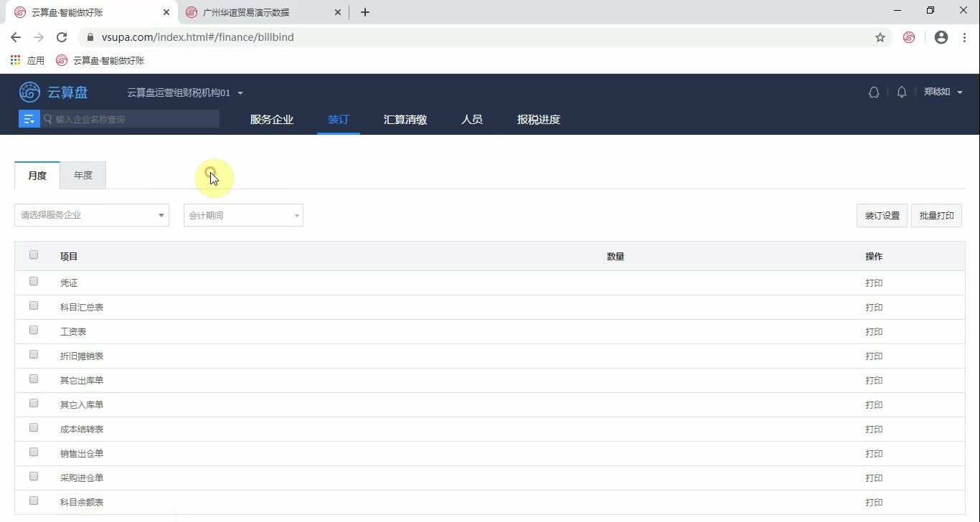This screenshot has height=522, width=980.
Task: Print the 成本结转表 row
Action: click(x=874, y=430)
